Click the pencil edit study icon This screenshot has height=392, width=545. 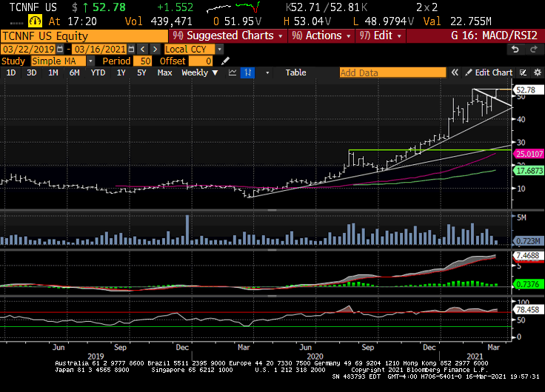[225, 61]
